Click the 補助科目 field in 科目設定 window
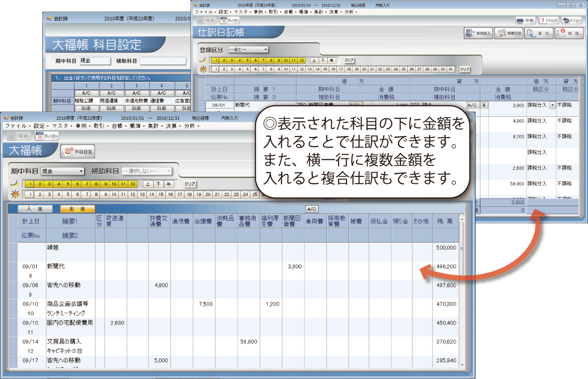Viewport: 588px width, 379px height. (163, 61)
